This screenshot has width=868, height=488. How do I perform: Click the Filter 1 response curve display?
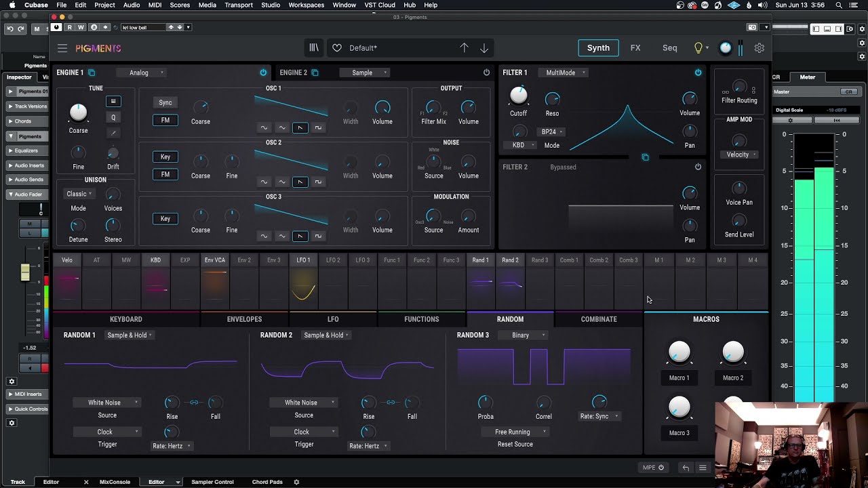pos(621,126)
